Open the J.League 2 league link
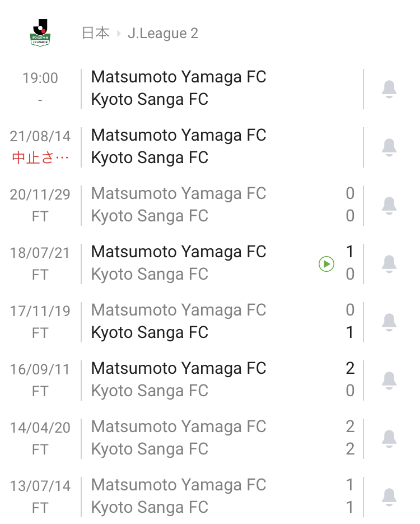This screenshot has width=420, height=524. (x=163, y=34)
